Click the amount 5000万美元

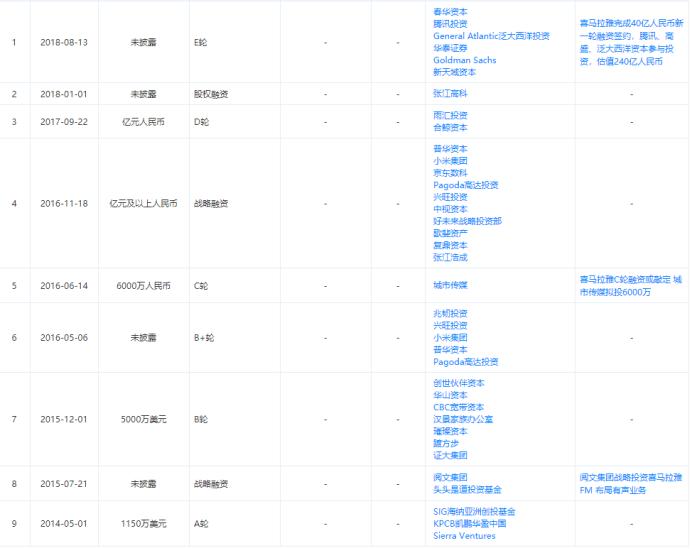(143, 419)
